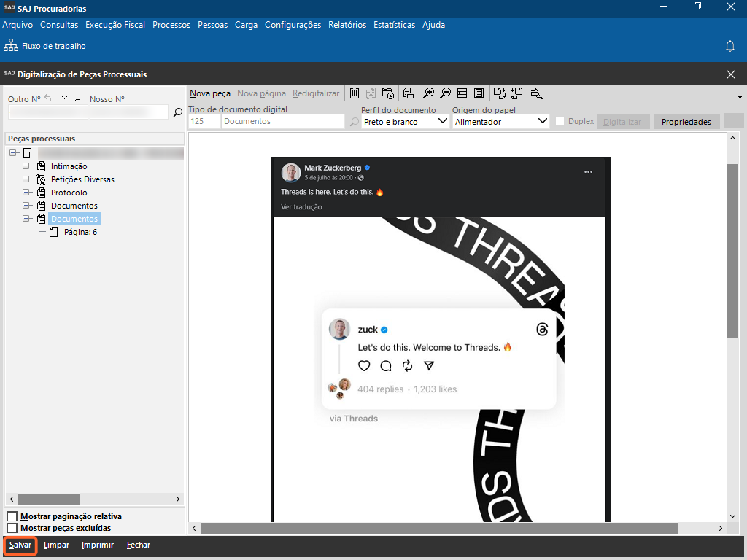Zoom in using the magnifier plus icon
747x560 pixels.
(x=428, y=93)
